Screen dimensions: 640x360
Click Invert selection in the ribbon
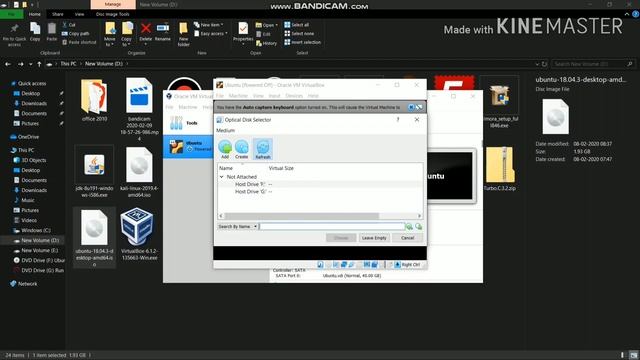coord(302,42)
